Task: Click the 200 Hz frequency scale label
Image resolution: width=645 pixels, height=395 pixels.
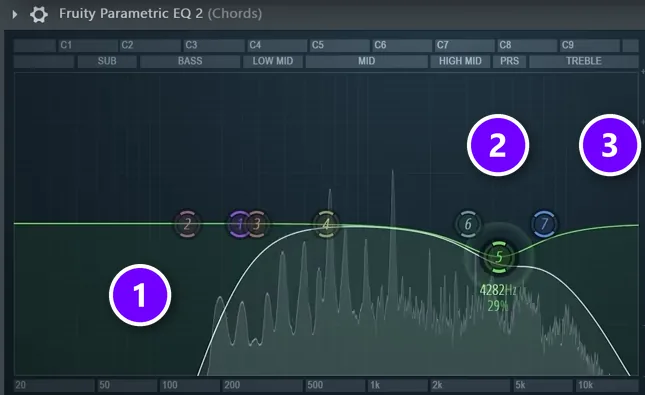Action: point(232,385)
